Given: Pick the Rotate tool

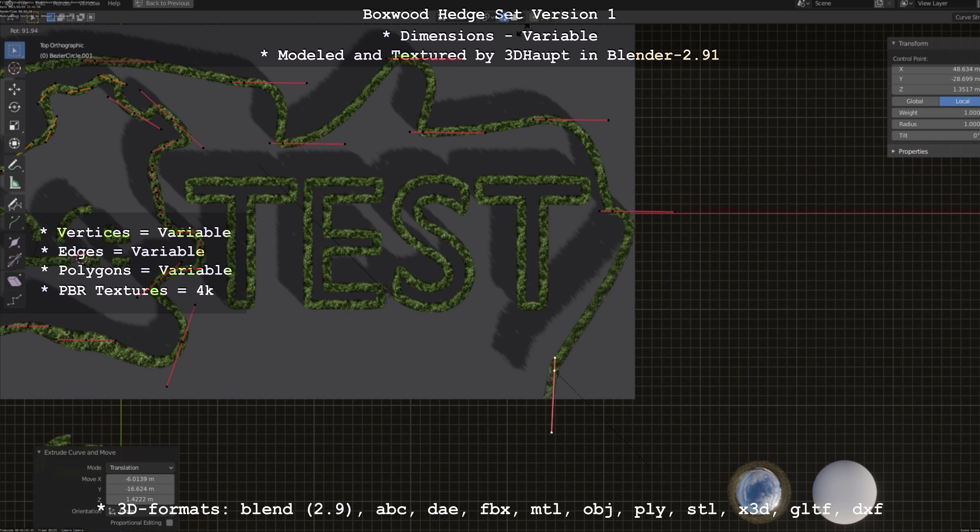Looking at the screenshot, I should point(14,107).
